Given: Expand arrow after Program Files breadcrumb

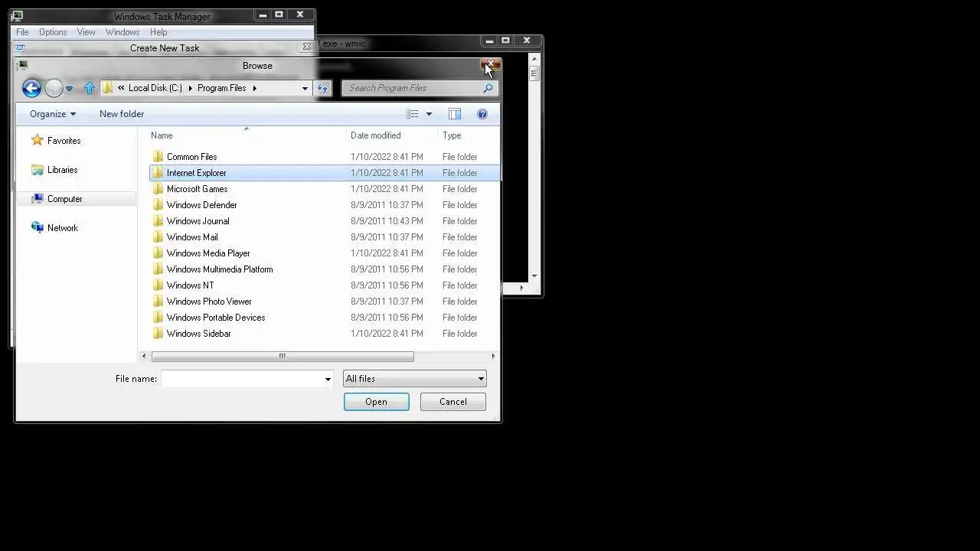Looking at the screenshot, I should (254, 88).
